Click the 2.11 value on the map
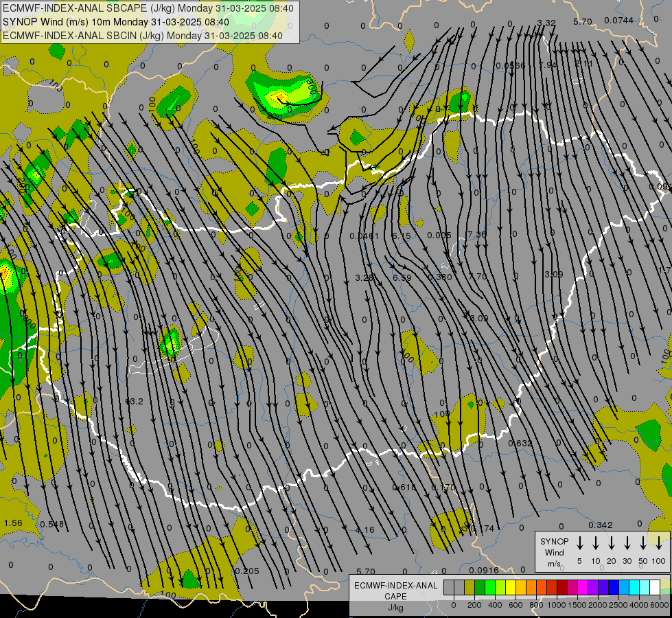The height and width of the screenshot is (618, 672). 583,64
